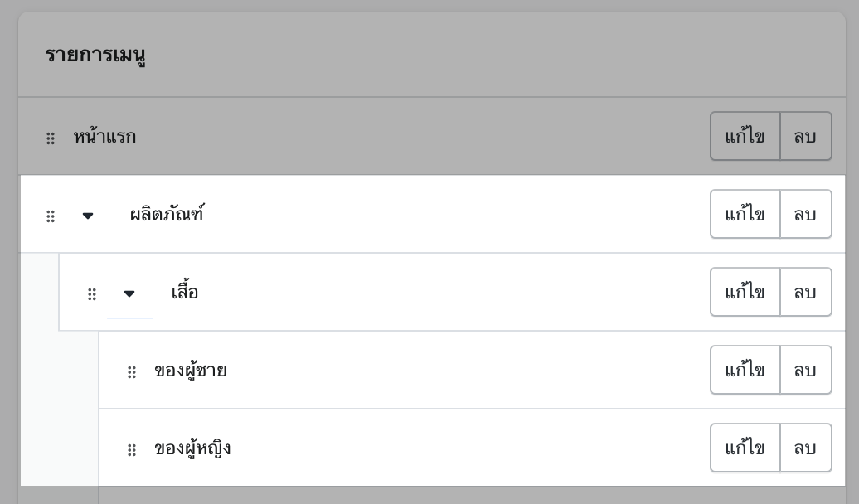The height and width of the screenshot is (504, 859).
Task: Delete the เสื้อ menu item
Action: [805, 292]
